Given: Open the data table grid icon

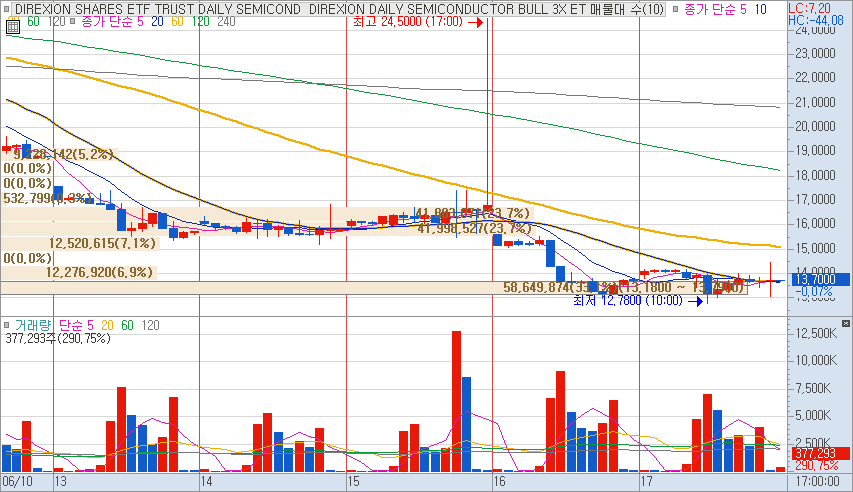Looking at the screenshot, I should coord(13,28).
